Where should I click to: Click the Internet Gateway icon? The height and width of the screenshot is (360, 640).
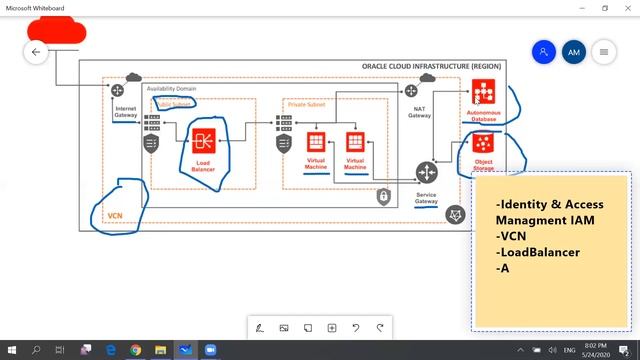point(118,90)
